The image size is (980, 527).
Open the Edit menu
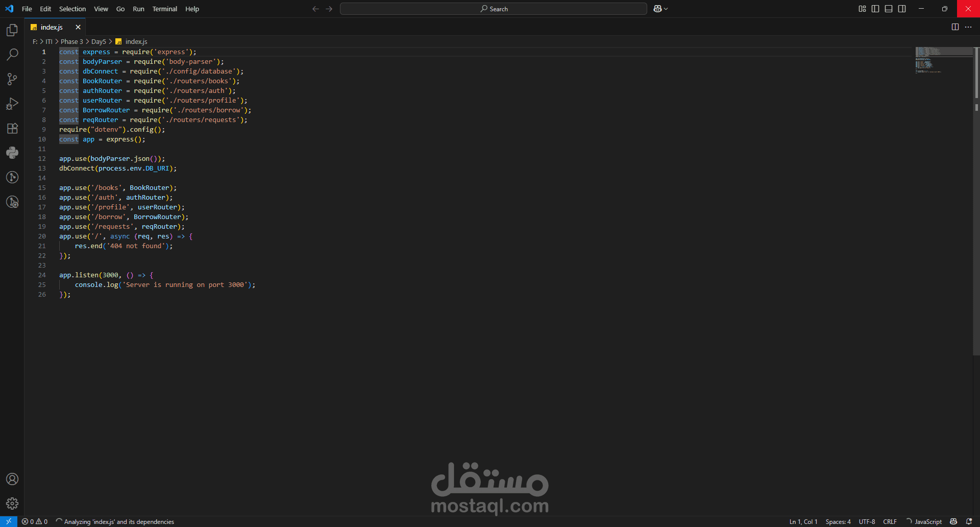click(45, 9)
